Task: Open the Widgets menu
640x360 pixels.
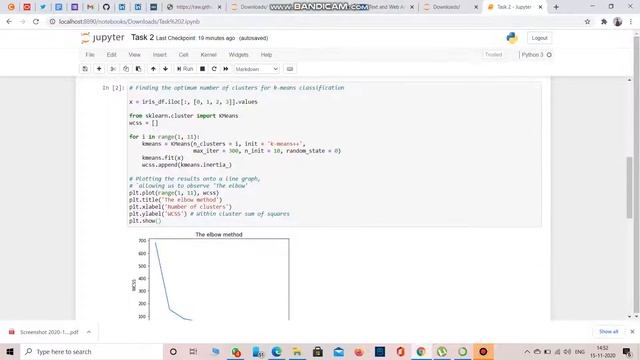Action: pos(238,55)
